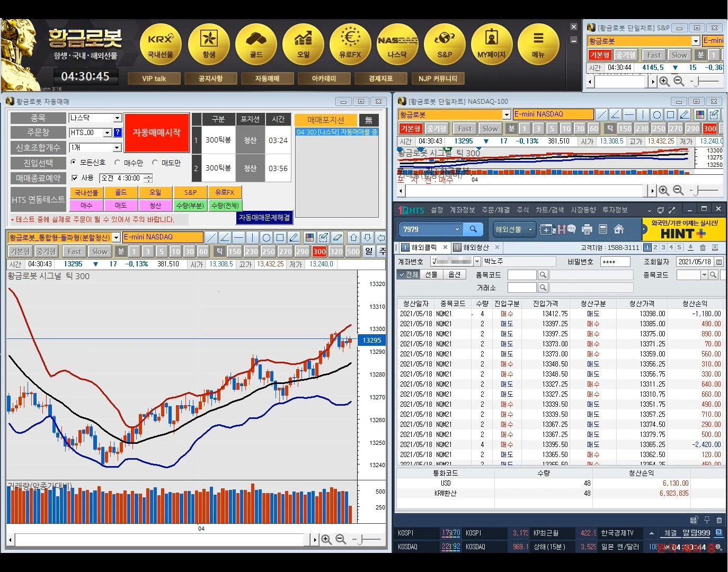The image size is (728, 572).
Task: Open the KRX 국내선물 round icon
Action: [x=161, y=44]
